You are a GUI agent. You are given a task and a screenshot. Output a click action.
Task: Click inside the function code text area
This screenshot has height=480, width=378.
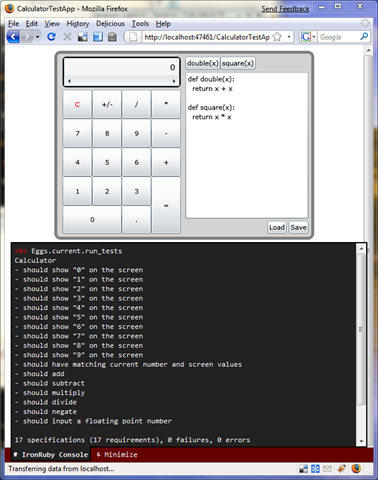coord(247,145)
